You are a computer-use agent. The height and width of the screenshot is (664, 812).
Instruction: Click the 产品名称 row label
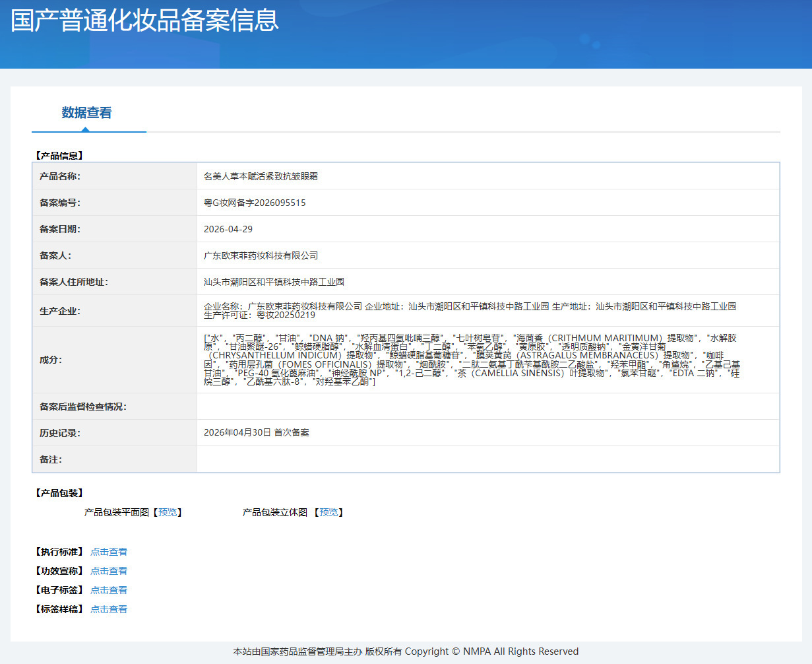click(x=60, y=176)
